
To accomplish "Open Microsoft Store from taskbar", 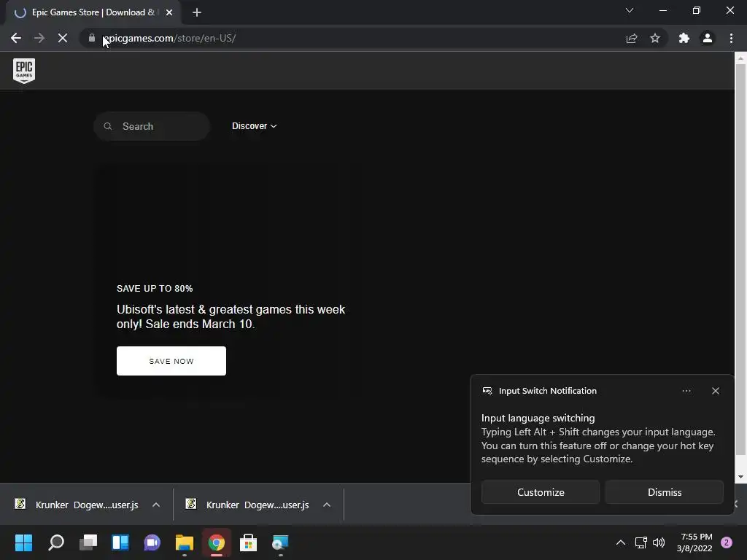I will click(248, 542).
